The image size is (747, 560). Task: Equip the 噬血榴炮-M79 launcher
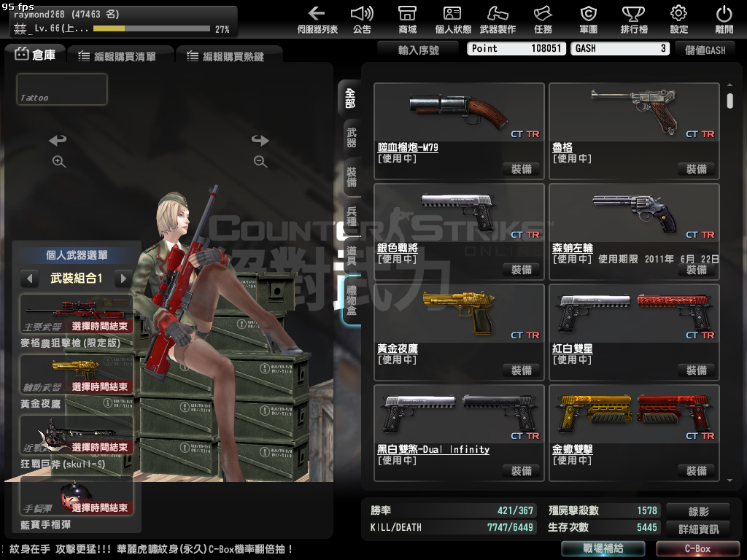pos(522,169)
